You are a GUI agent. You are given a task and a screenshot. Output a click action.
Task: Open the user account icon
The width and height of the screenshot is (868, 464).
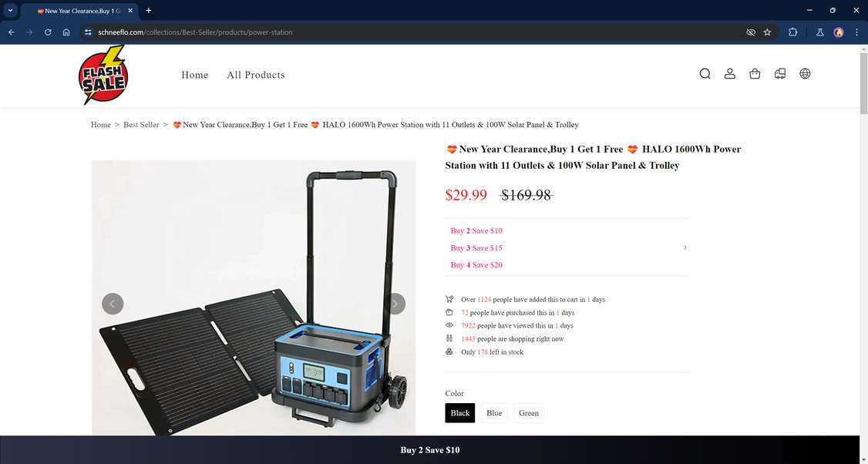click(x=729, y=74)
